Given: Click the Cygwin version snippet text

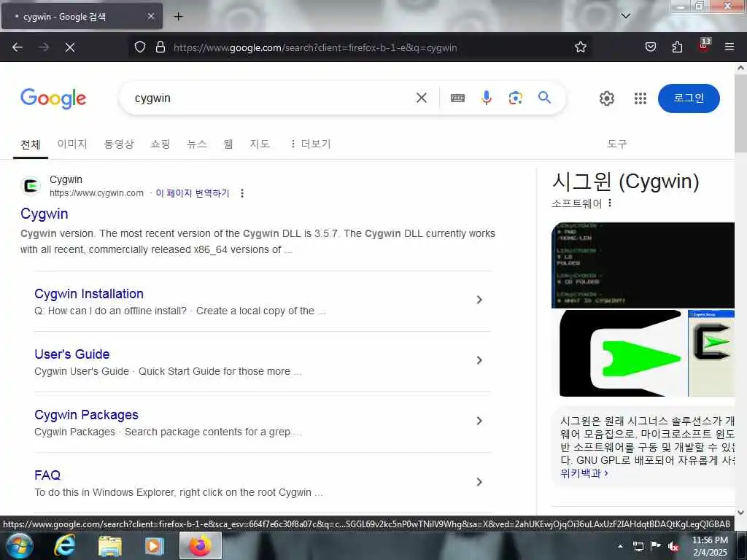Looking at the screenshot, I should [x=258, y=241].
